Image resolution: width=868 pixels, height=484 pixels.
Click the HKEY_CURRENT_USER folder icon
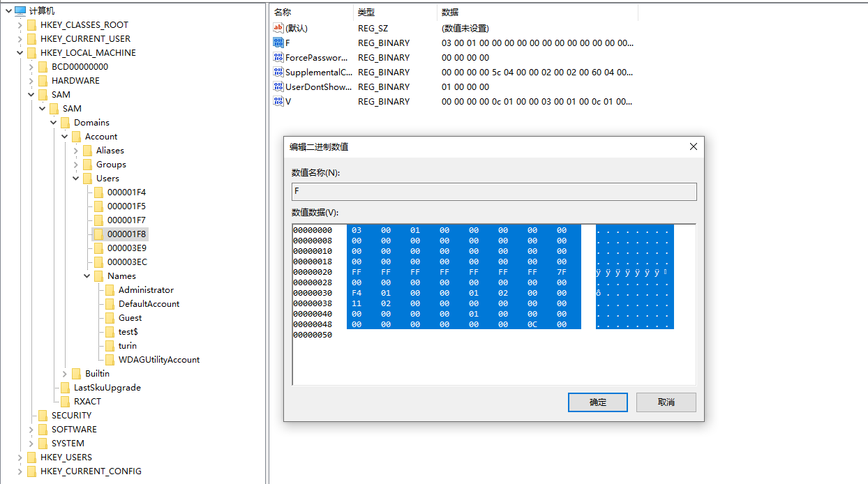click(31, 38)
